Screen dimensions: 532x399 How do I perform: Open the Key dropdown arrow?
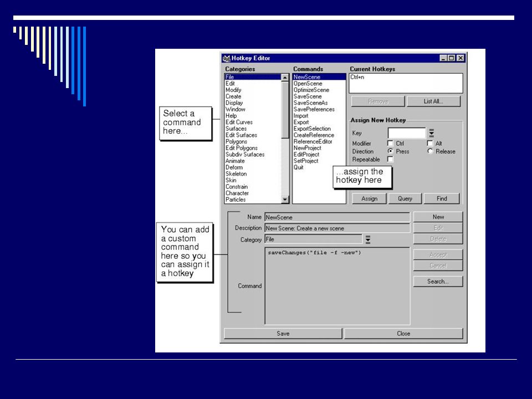click(431, 132)
